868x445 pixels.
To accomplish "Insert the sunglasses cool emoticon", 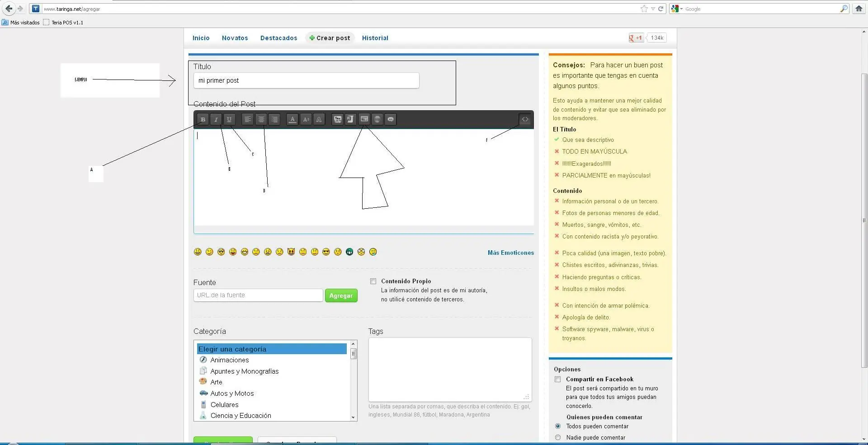I will (x=326, y=252).
